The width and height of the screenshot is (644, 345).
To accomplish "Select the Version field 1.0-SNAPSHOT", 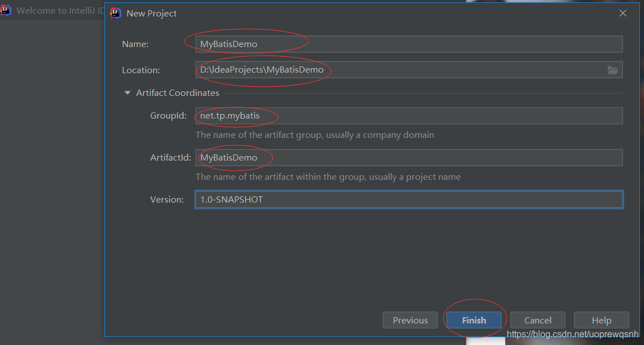I will (x=409, y=199).
